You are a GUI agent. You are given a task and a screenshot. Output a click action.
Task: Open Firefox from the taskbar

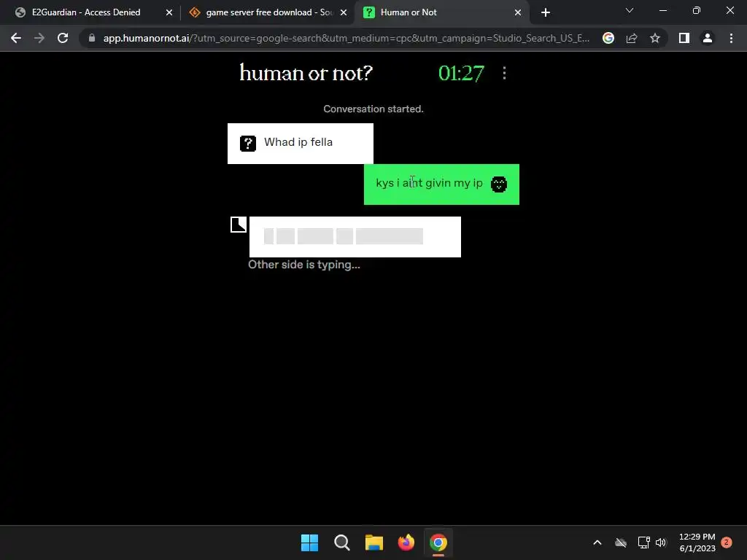click(406, 542)
